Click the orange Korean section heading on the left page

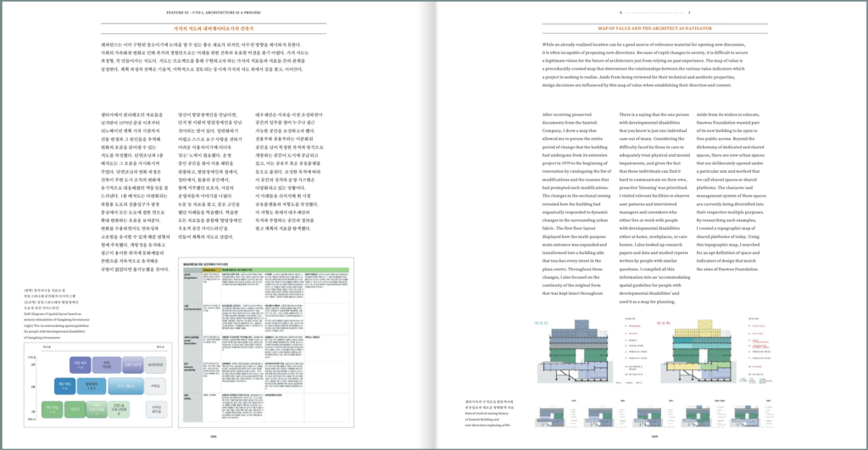[x=213, y=28]
